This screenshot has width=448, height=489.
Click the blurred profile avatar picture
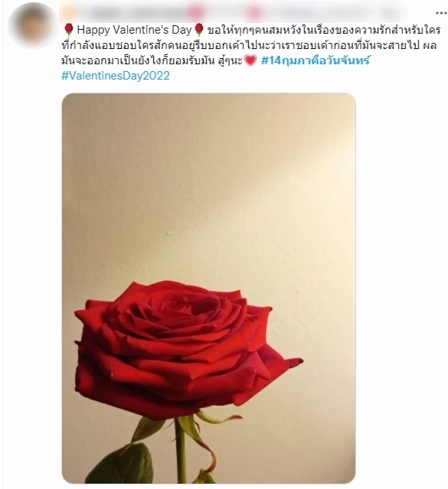pyautogui.click(x=31, y=25)
